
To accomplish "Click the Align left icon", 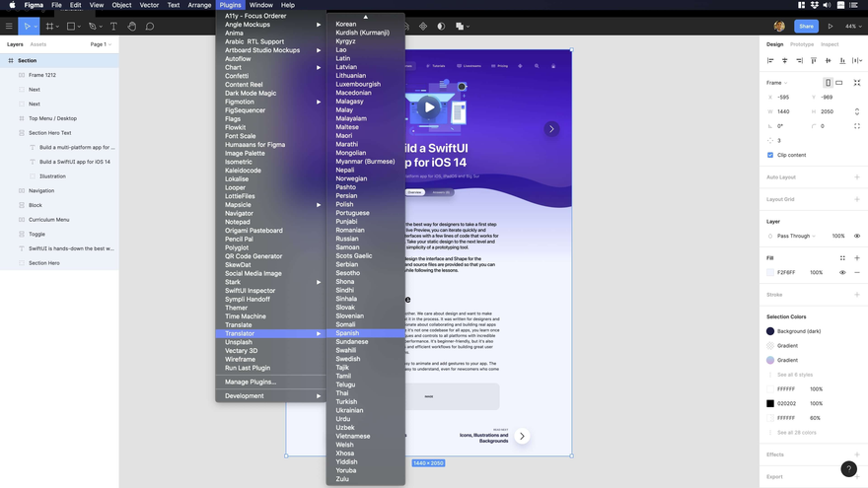I will pyautogui.click(x=770, y=60).
